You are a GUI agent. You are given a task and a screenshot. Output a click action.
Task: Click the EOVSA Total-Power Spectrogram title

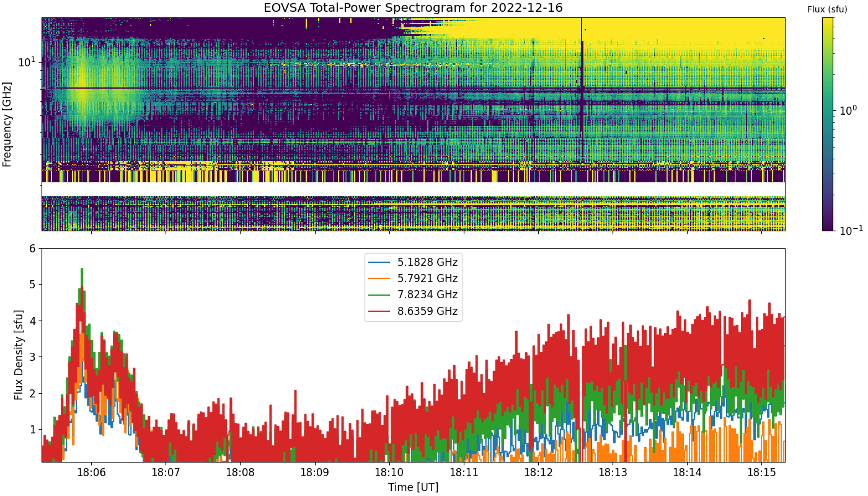414,8
